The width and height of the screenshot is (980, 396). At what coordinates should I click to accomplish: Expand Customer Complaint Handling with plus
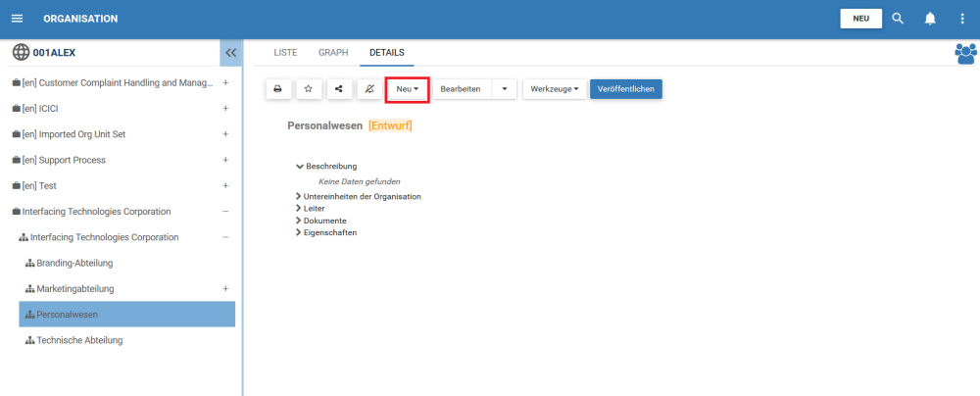(x=225, y=82)
